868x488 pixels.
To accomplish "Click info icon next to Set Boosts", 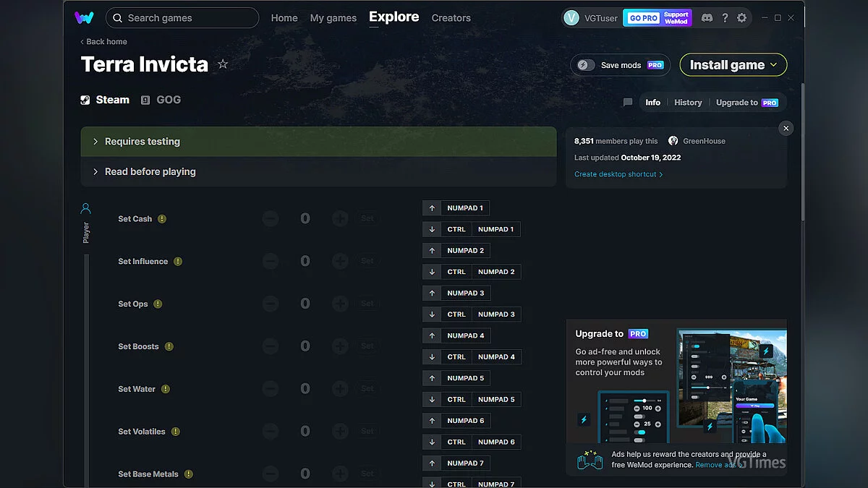I will (169, 347).
